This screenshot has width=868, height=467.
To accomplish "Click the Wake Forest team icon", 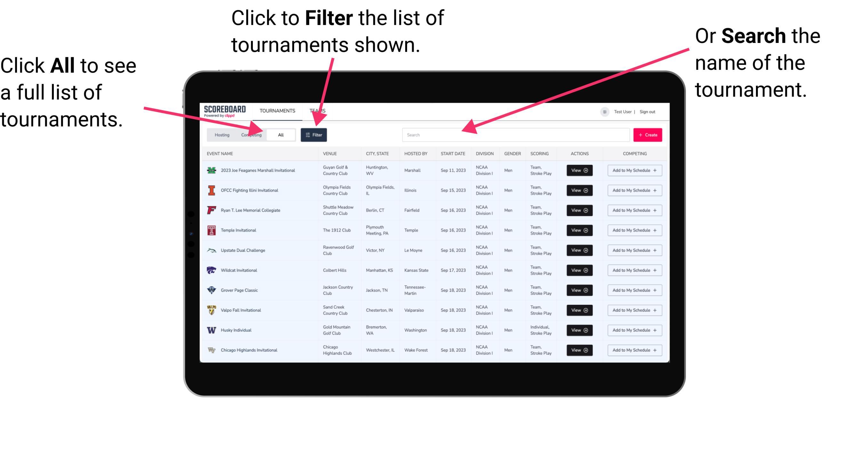I will tap(212, 350).
